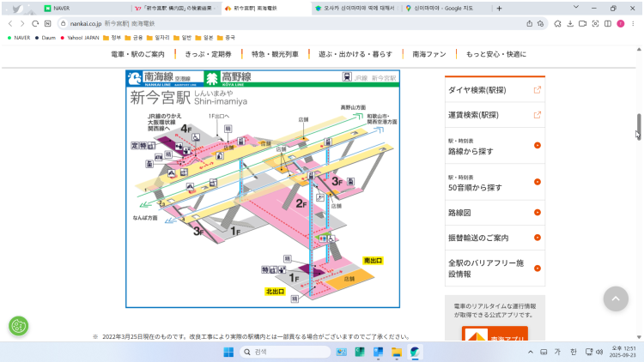644x362 pixels.
Task: Open a new browser tab
Action: tap(499, 9)
